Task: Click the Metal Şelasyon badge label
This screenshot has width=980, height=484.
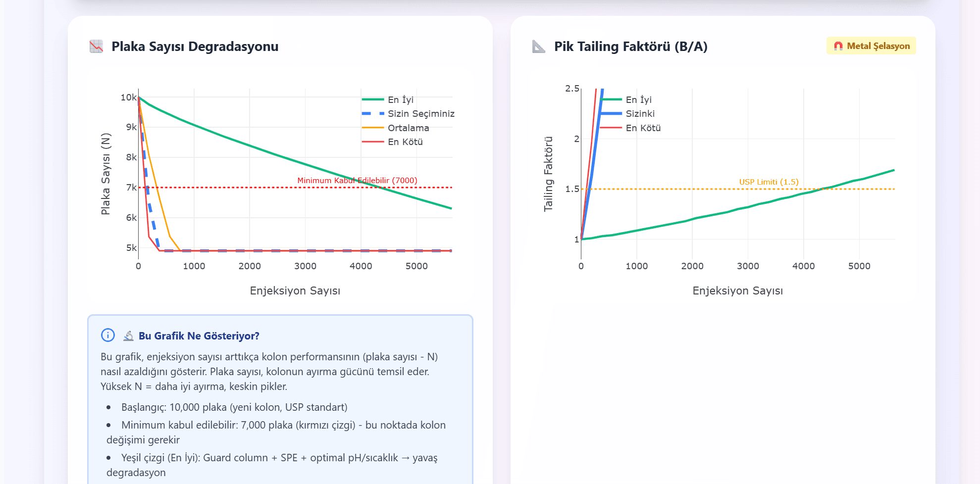Action: pos(878,46)
